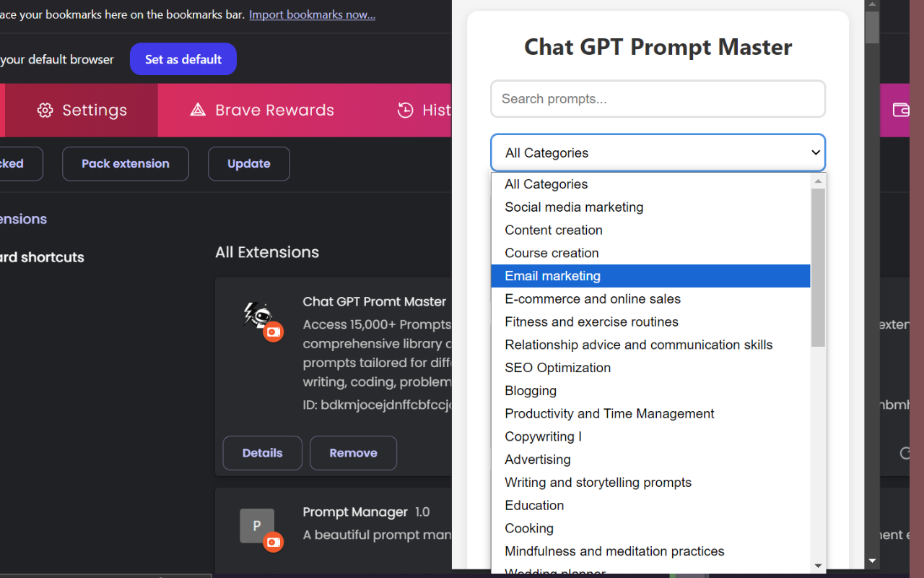Viewport: 924px width, 578px height.
Task: Select Course creation category
Action: point(650,253)
